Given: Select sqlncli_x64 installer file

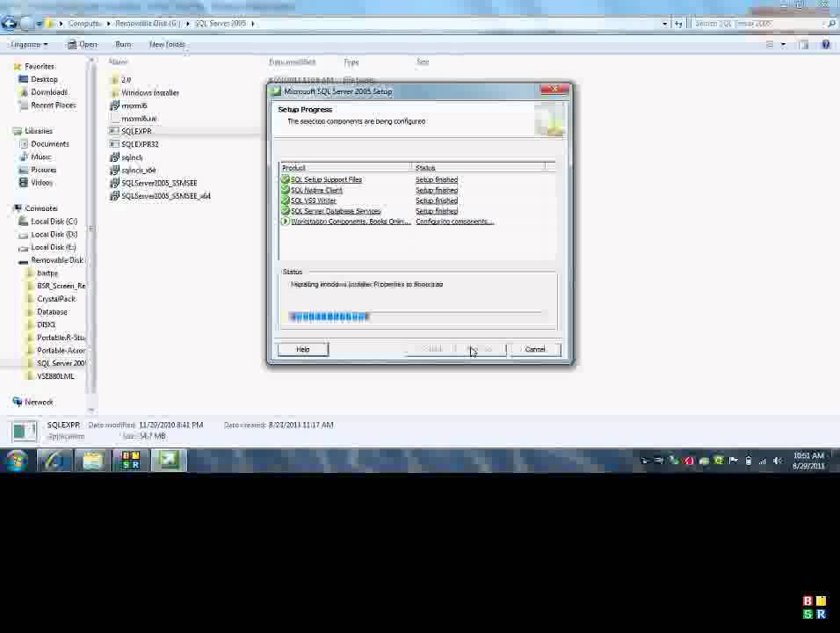Looking at the screenshot, I should [x=138, y=170].
